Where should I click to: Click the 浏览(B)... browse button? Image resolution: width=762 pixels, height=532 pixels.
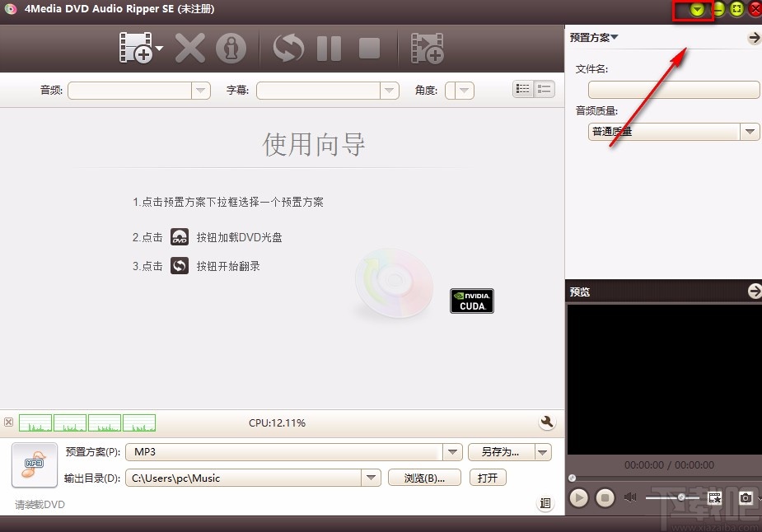pos(424,478)
